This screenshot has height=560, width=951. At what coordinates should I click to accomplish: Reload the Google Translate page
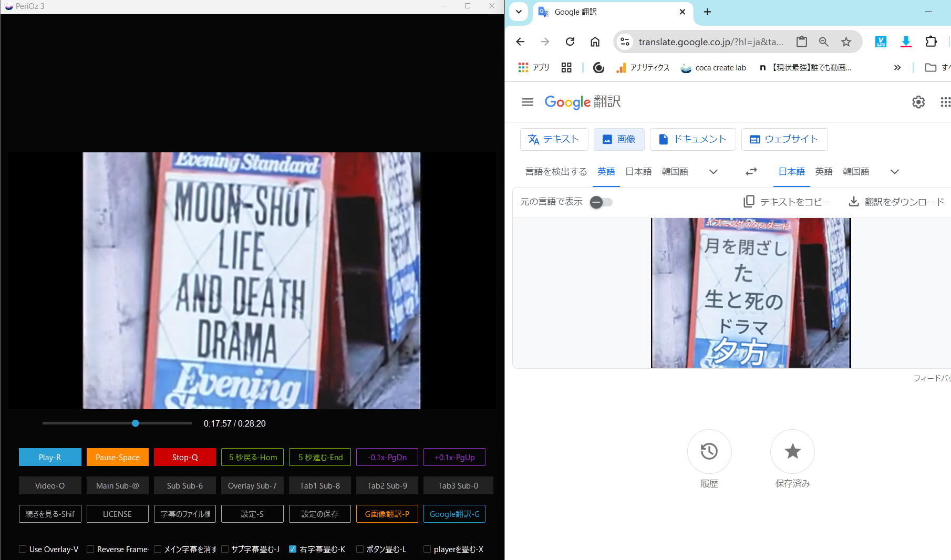(x=570, y=42)
